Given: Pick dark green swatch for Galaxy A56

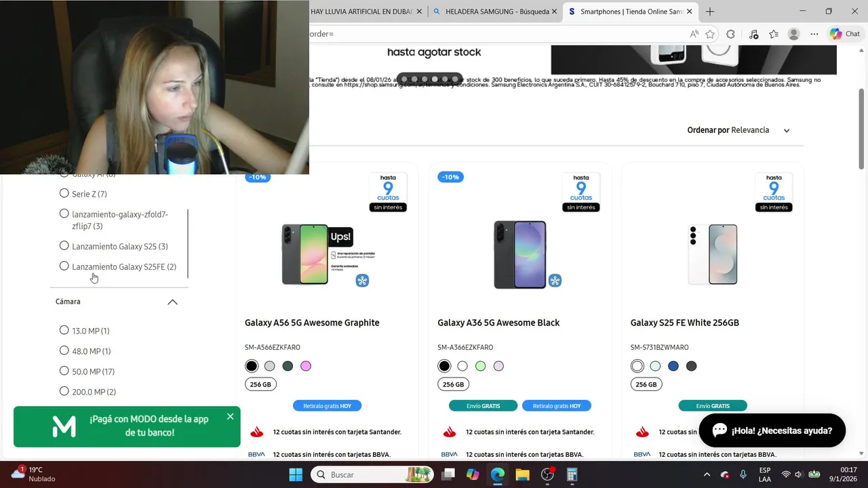Looking at the screenshot, I should pos(288,366).
